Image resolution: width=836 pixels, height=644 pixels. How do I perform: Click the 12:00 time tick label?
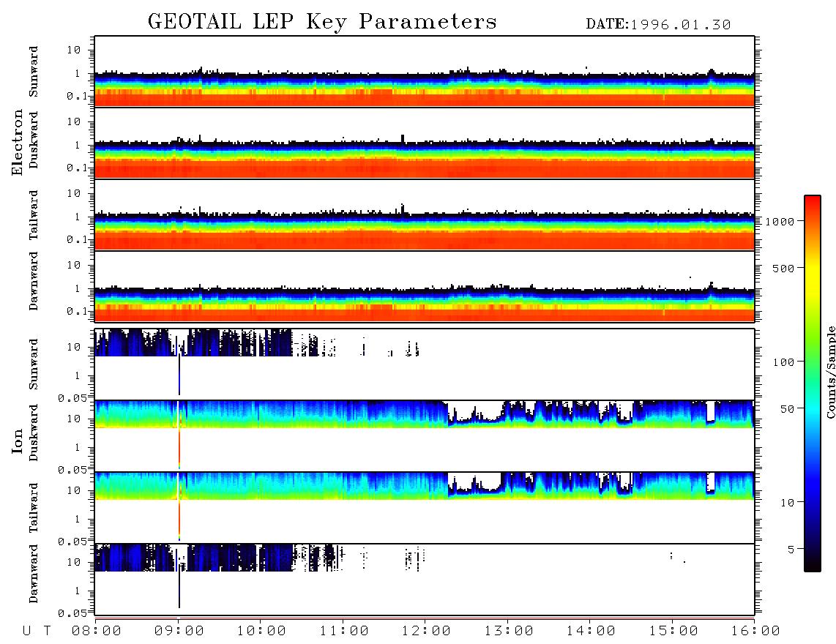tap(426, 631)
